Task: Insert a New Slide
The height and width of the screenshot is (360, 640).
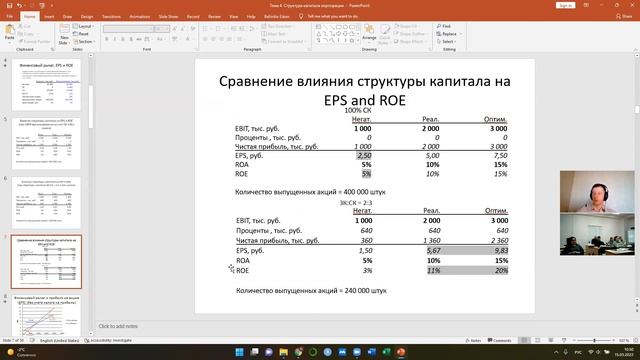Action: click(64, 34)
